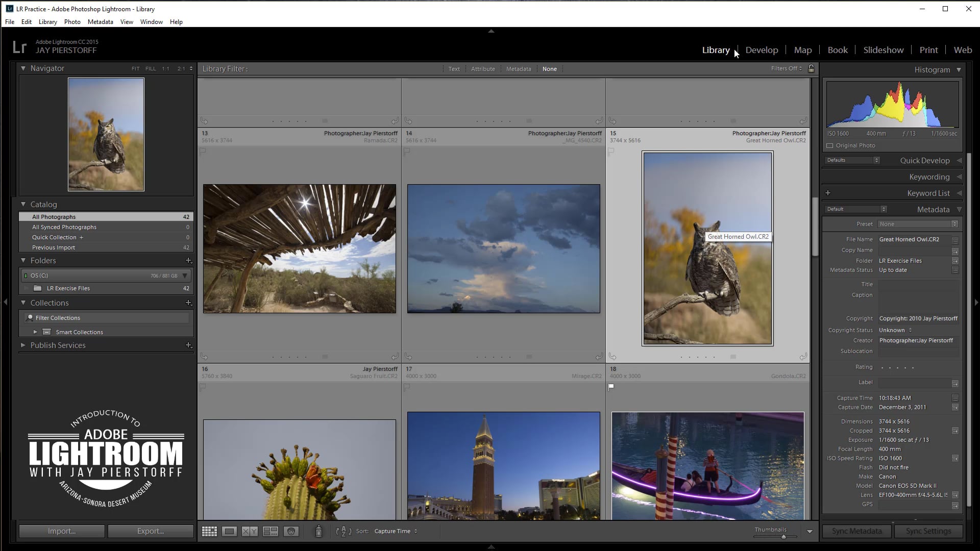
Task: Toggle sort direction A-Z icon
Action: coord(344,531)
